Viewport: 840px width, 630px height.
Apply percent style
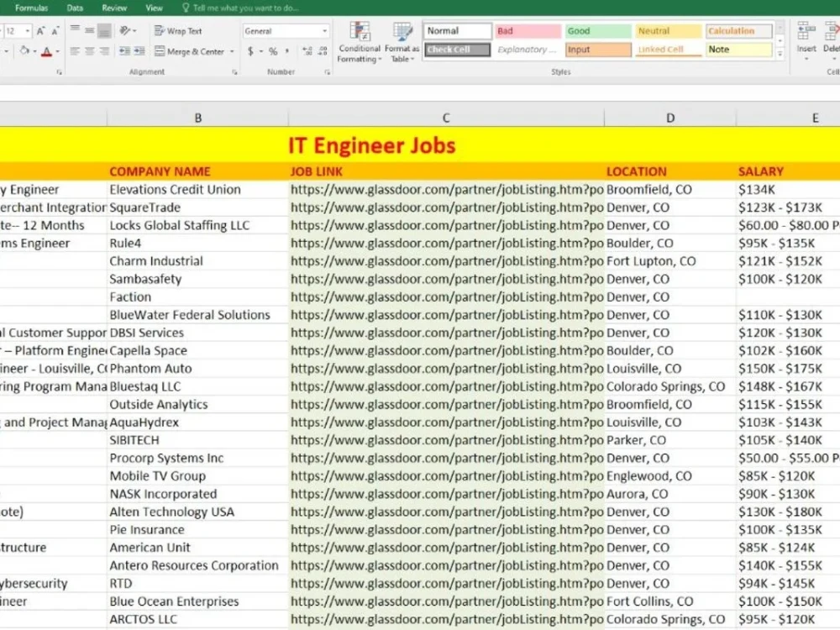coord(273,51)
